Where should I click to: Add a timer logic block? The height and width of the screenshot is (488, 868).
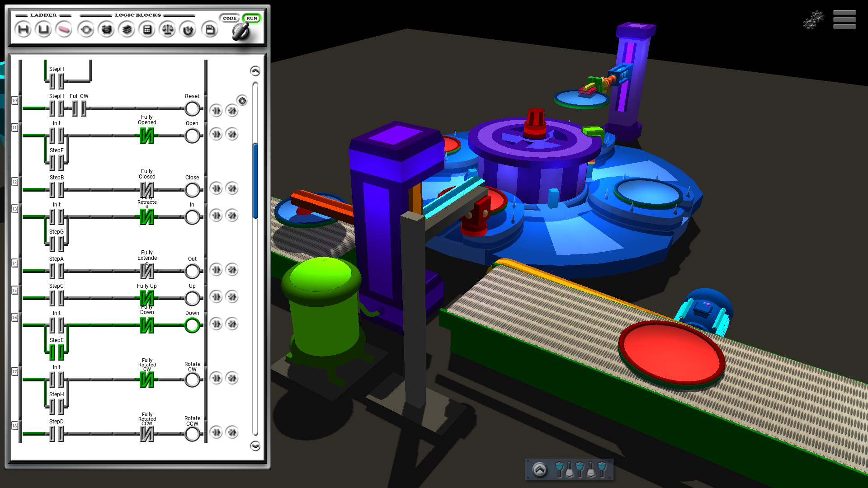point(106,29)
